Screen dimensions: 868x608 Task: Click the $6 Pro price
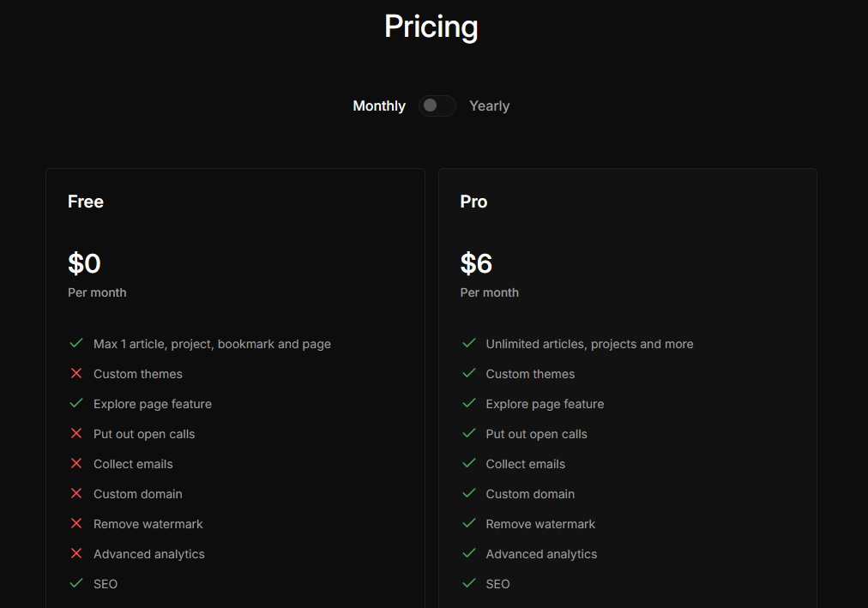(x=476, y=263)
